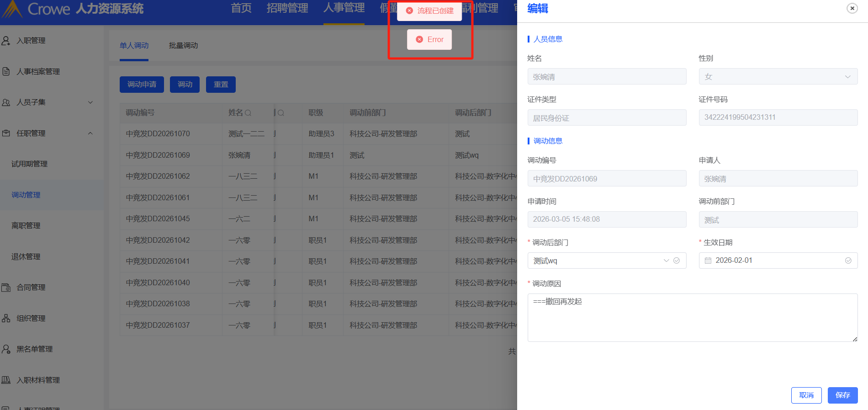
Task: Open the 人事管理 top menu
Action: pyautogui.click(x=344, y=8)
